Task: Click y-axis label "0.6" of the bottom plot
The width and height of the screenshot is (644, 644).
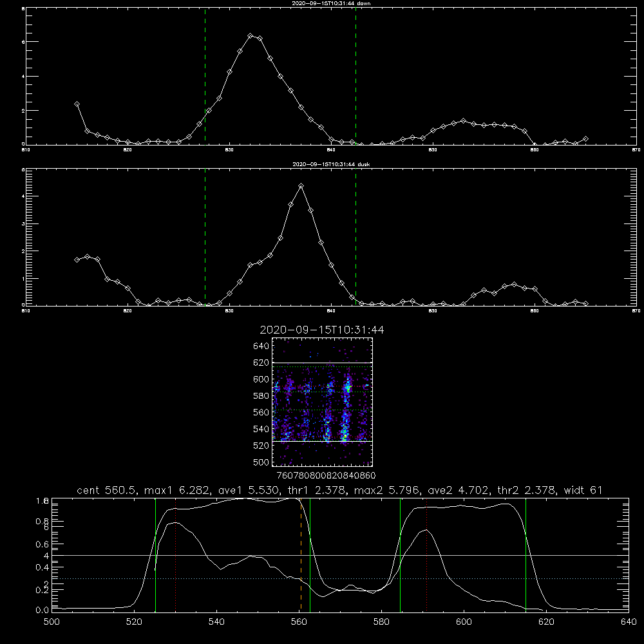Action: [42, 544]
